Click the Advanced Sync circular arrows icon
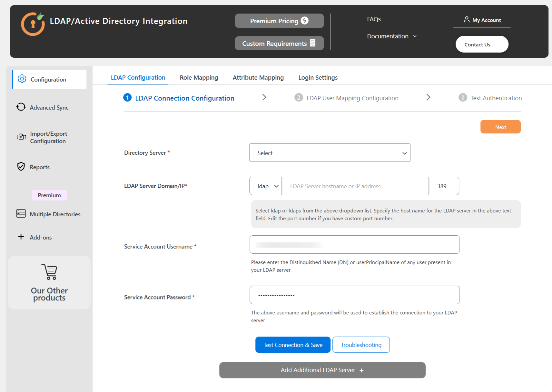The image size is (552, 392). point(21,107)
